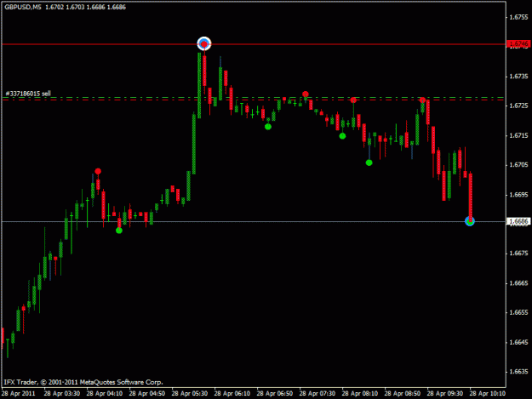Select the blue circle marker at the latest candle low

pos(470,221)
